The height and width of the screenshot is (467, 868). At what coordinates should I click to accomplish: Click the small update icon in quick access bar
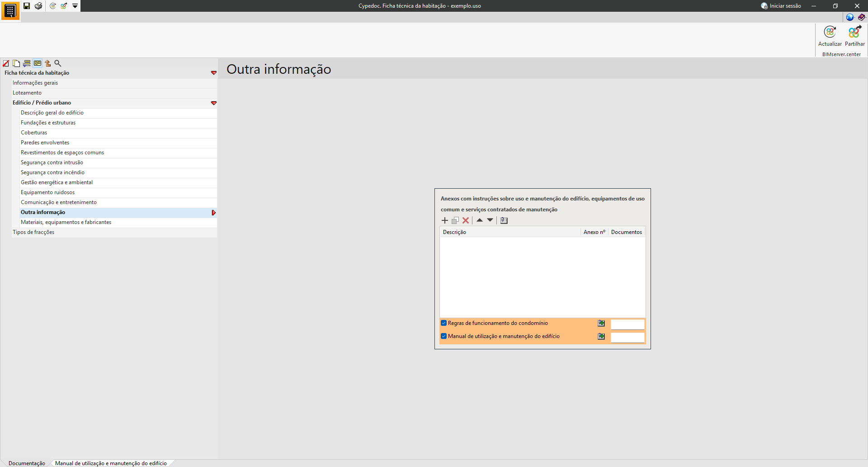click(53, 6)
